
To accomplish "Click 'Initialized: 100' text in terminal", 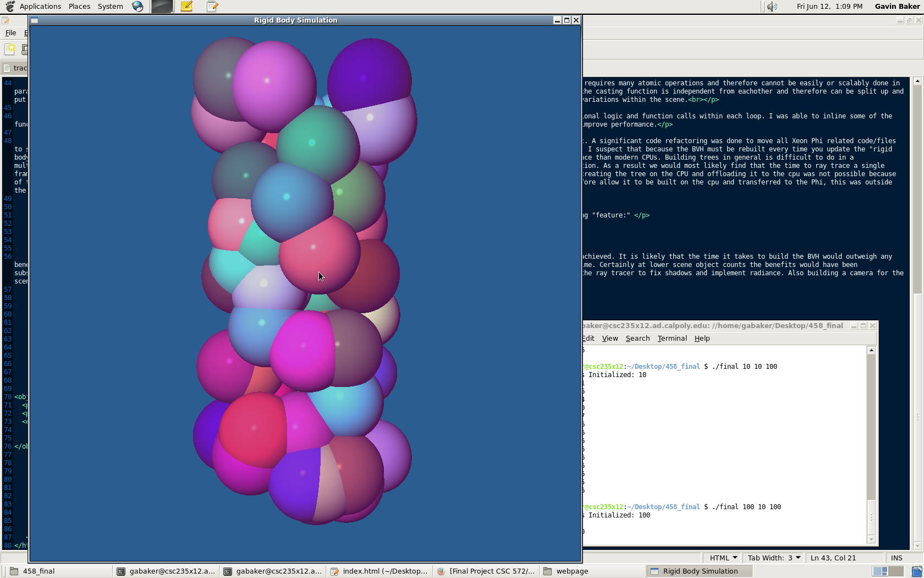I will (619, 515).
